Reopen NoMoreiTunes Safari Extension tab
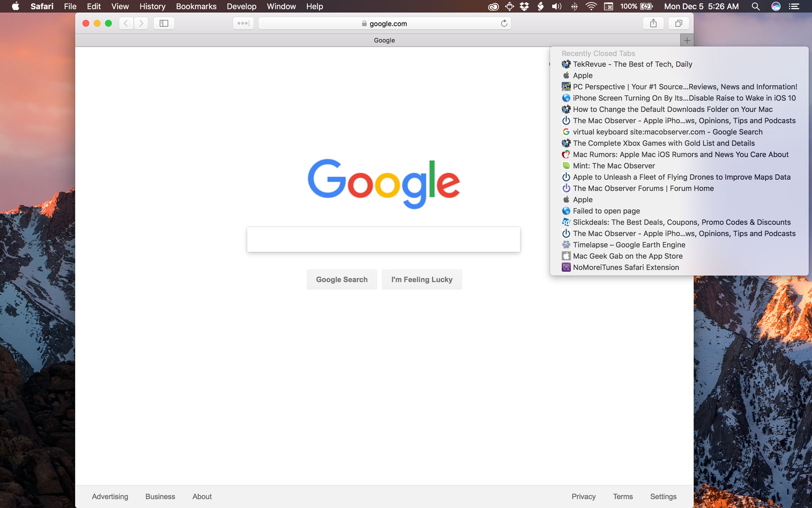Screen dimensions: 812x508 pyautogui.click(x=679, y=268)
